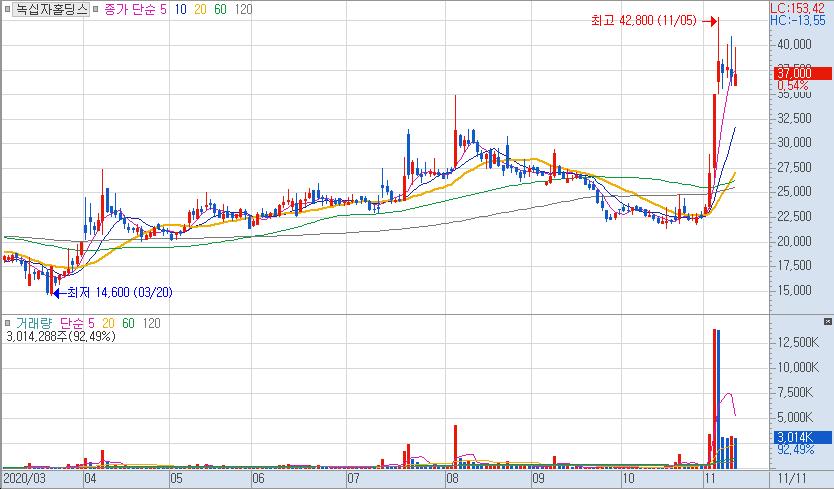The height and width of the screenshot is (489, 834).
Task: Click the 07 month label on date axis
Action: pyautogui.click(x=354, y=478)
